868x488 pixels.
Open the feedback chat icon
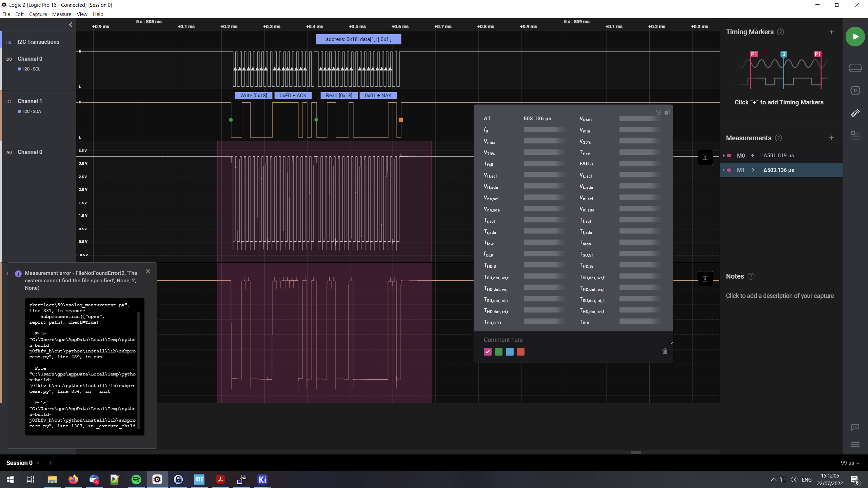click(855, 427)
